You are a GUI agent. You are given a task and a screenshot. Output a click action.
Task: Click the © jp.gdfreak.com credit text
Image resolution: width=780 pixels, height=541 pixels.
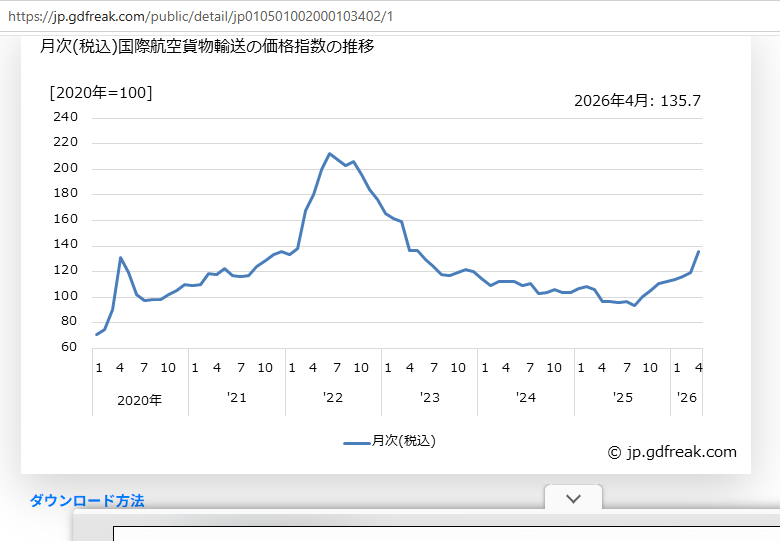coord(672,452)
